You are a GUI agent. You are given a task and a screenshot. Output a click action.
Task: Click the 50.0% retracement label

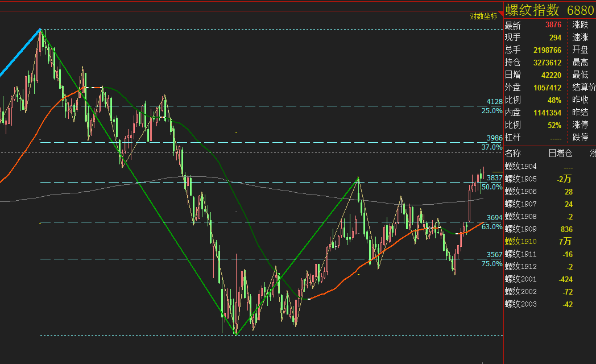[x=492, y=187]
